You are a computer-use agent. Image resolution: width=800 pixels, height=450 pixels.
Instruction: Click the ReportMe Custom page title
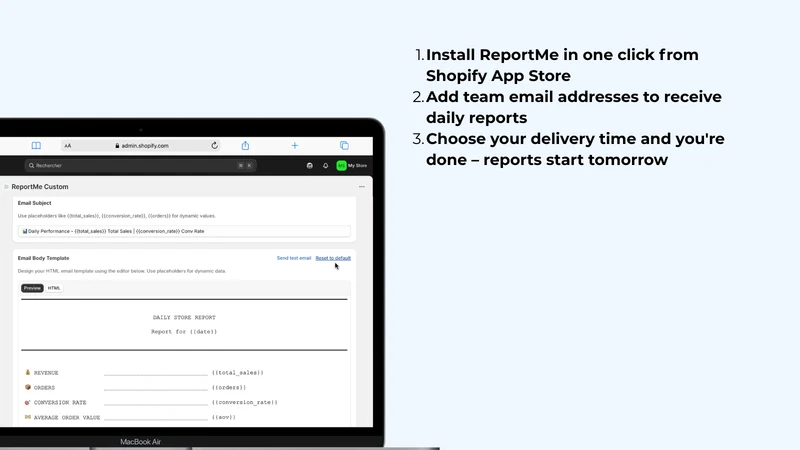[x=40, y=187]
